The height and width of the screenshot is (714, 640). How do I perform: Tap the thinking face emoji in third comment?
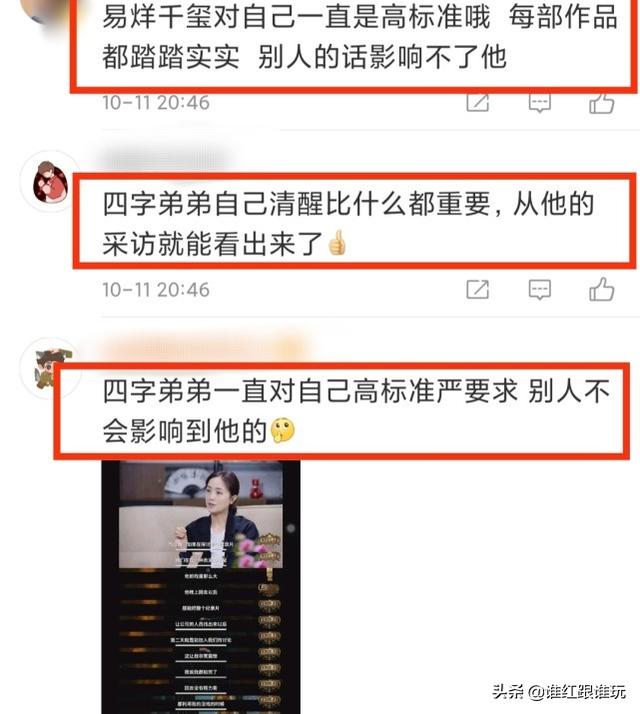[x=282, y=430]
